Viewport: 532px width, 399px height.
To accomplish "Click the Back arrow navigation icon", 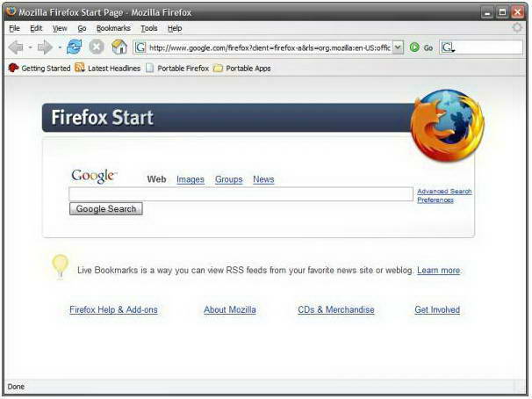I will tap(16, 47).
